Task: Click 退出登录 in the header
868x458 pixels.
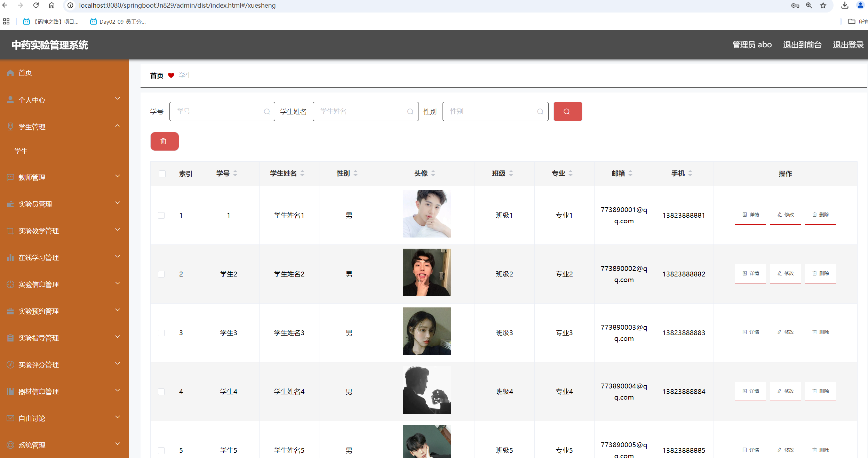Action: click(x=848, y=45)
